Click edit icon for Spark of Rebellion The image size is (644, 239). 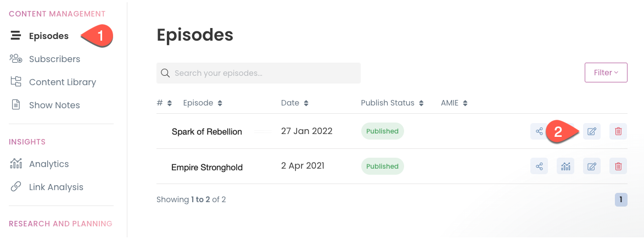click(x=592, y=131)
